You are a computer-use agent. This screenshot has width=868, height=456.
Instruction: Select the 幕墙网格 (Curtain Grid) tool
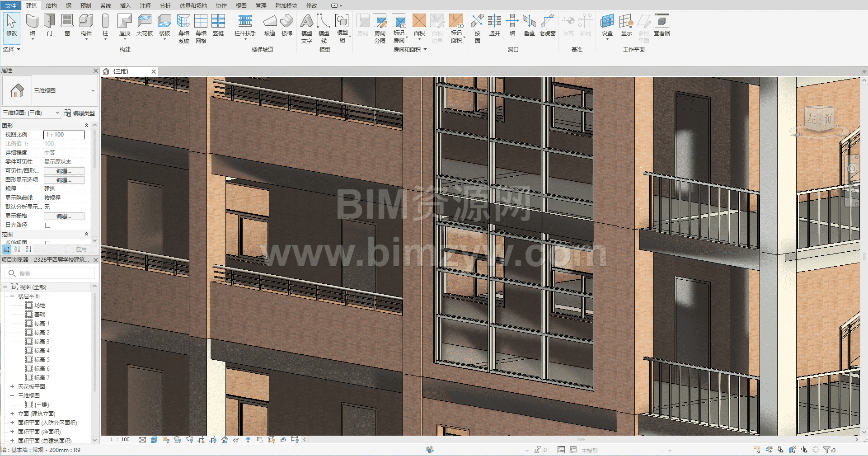[x=201, y=28]
